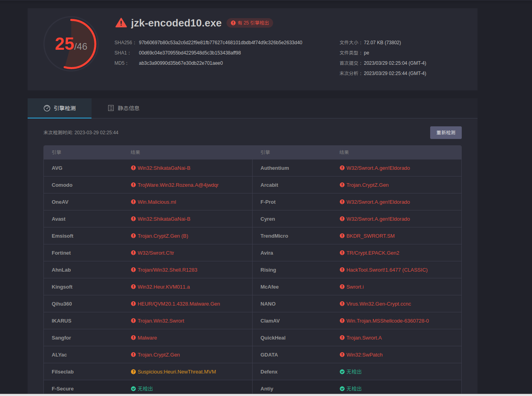Viewport: 532px width, 396px height.
Task: Click the SHA256 hash value
Action: pyautogui.click(x=221, y=43)
